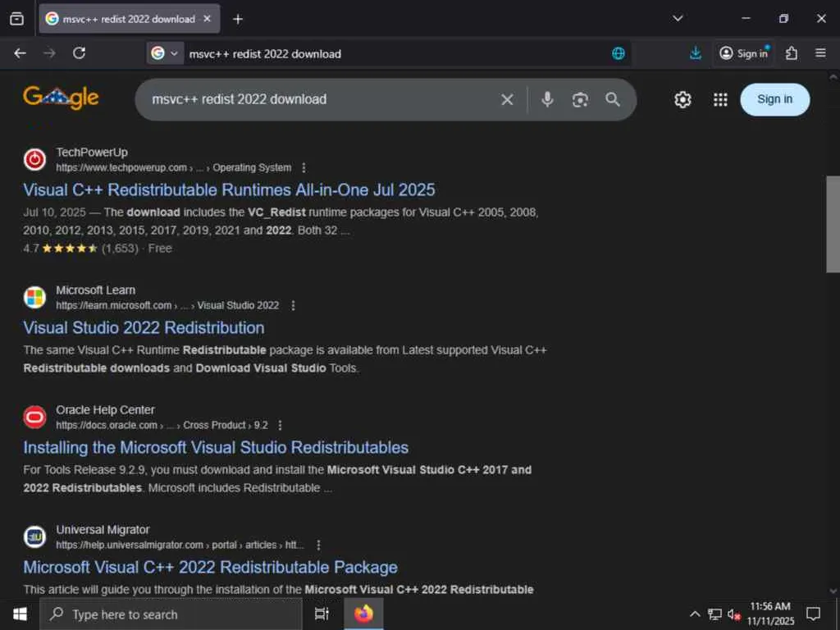Show hidden system tray icons
Image resolution: width=840 pixels, height=630 pixels.
click(x=694, y=614)
